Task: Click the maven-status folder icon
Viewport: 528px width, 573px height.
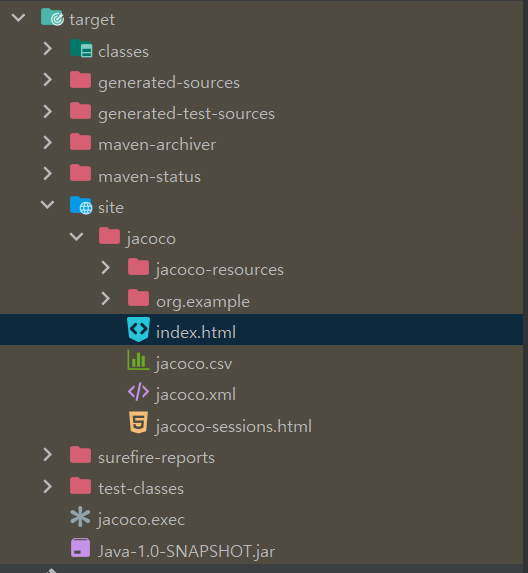Action: tap(80, 173)
